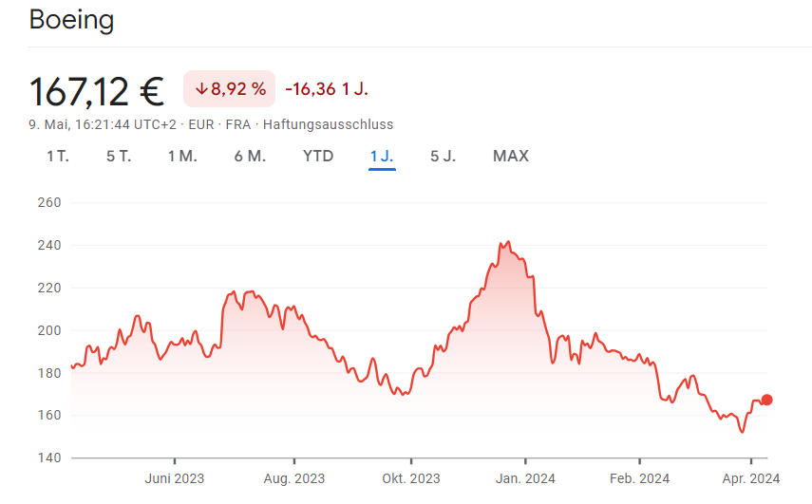Click the Boeing title heading
812x504 pixels.
[71, 20]
